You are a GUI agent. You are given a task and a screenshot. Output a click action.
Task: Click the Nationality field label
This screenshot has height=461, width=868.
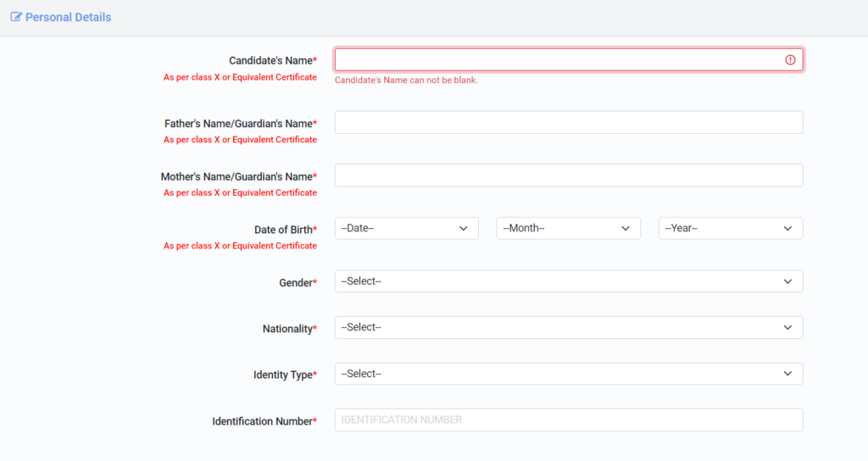289,329
